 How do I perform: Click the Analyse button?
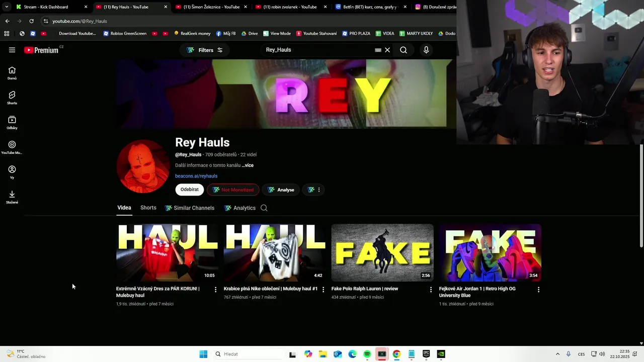coord(281,190)
